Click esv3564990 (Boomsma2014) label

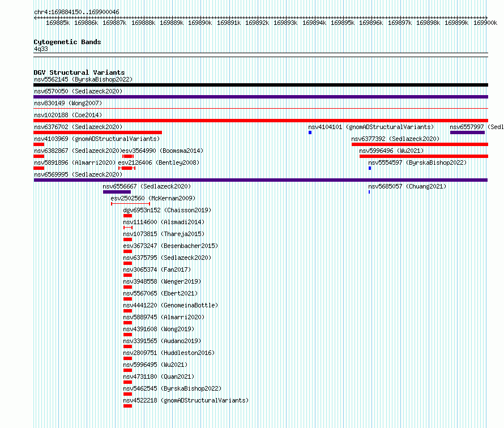(x=163, y=151)
